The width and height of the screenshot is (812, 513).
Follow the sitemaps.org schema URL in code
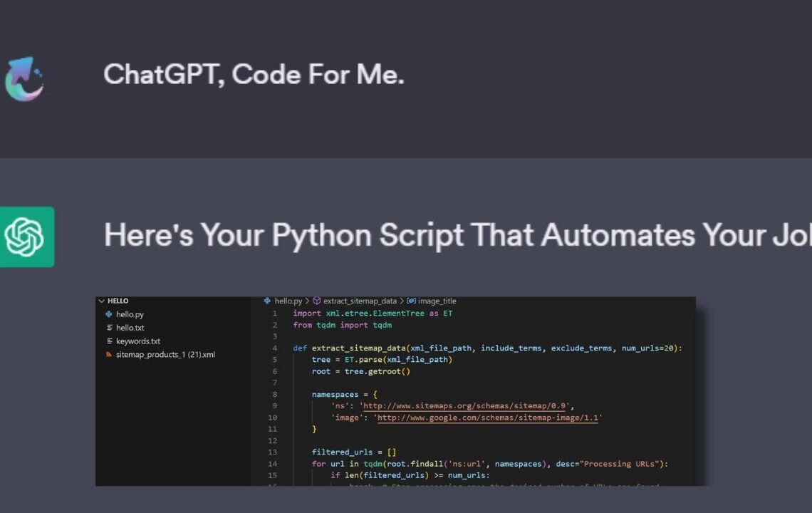[x=464, y=405]
